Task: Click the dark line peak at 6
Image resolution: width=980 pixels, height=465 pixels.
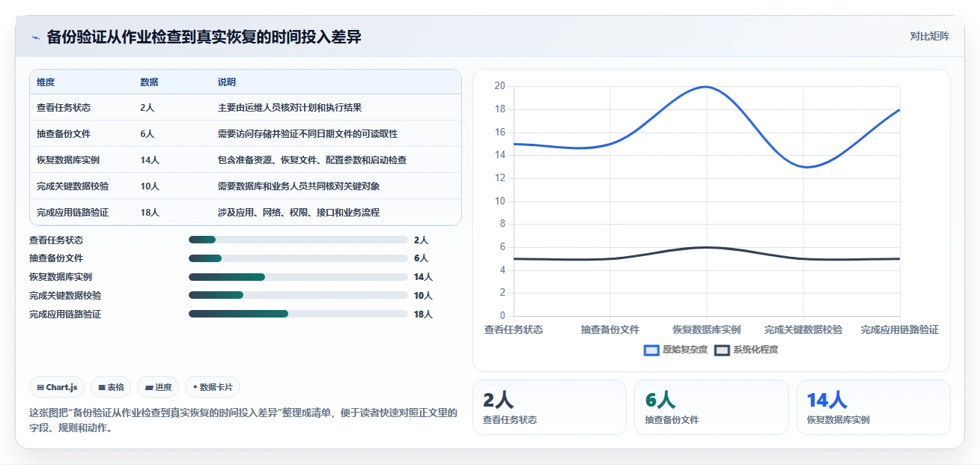Action: pos(707,247)
